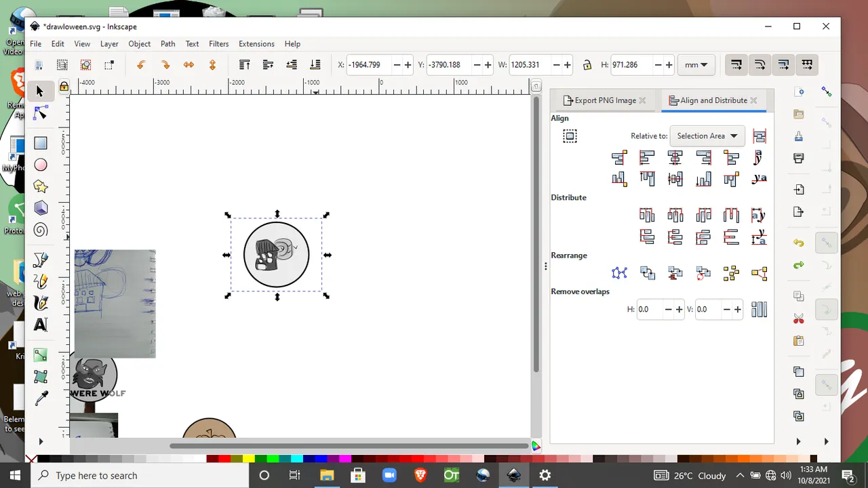Screen dimensions: 868x488
Task: Center objects on vertical axis
Action: point(675,158)
